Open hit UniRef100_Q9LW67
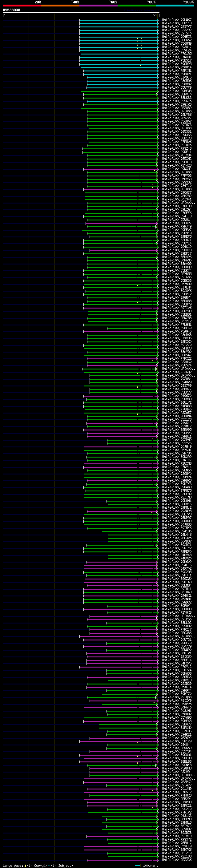197x868 pixels. click(x=177, y=20)
